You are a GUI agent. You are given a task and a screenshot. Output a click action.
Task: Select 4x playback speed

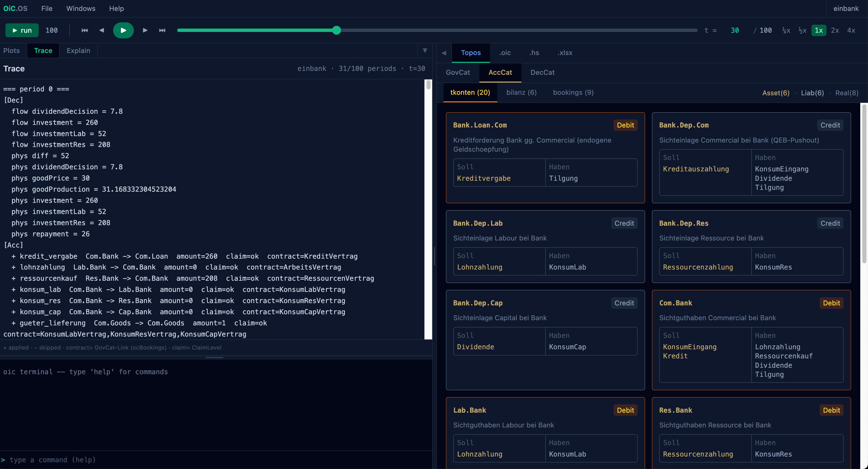pyautogui.click(x=851, y=30)
